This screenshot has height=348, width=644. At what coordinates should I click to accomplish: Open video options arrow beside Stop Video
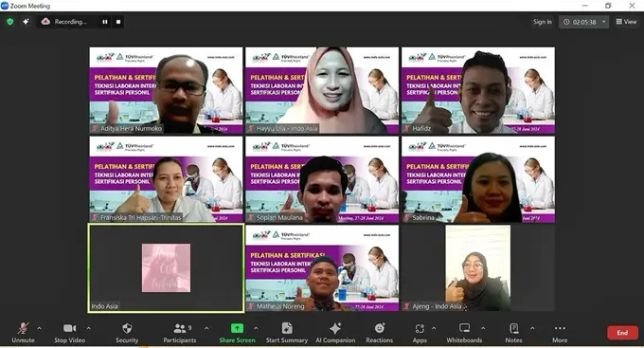(x=88, y=328)
